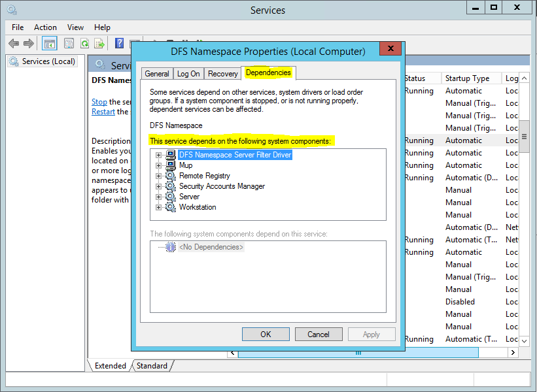This screenshot has width=537, height=392.
Task: Click the Services gear icon in title bar
Action: (12, 10)
